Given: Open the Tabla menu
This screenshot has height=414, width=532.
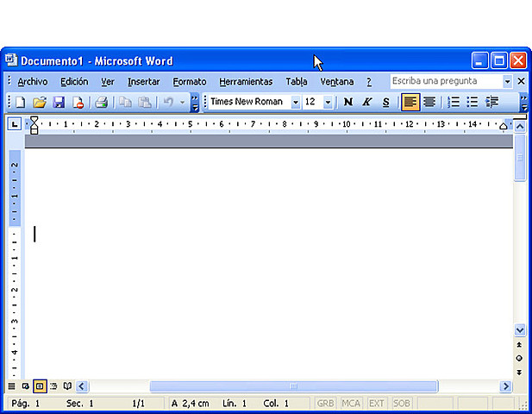Looking at the screenshot, I should click(x=297, y=82).
